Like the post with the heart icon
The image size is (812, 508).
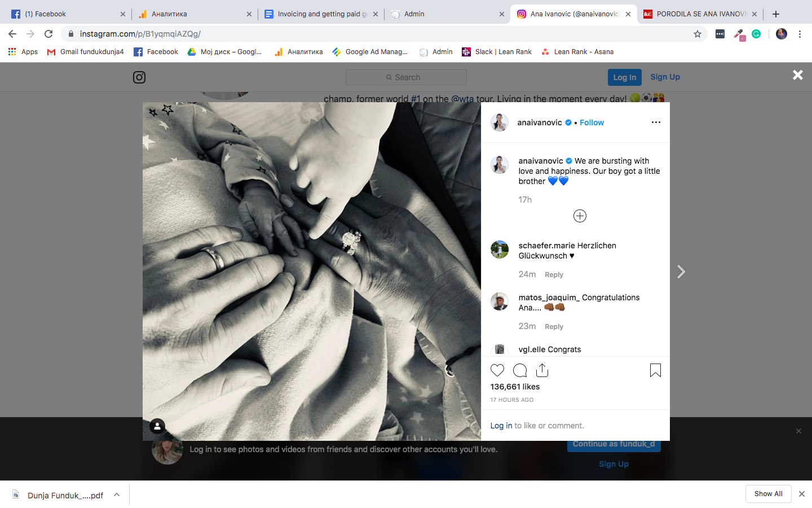click(x=497, y=370)
